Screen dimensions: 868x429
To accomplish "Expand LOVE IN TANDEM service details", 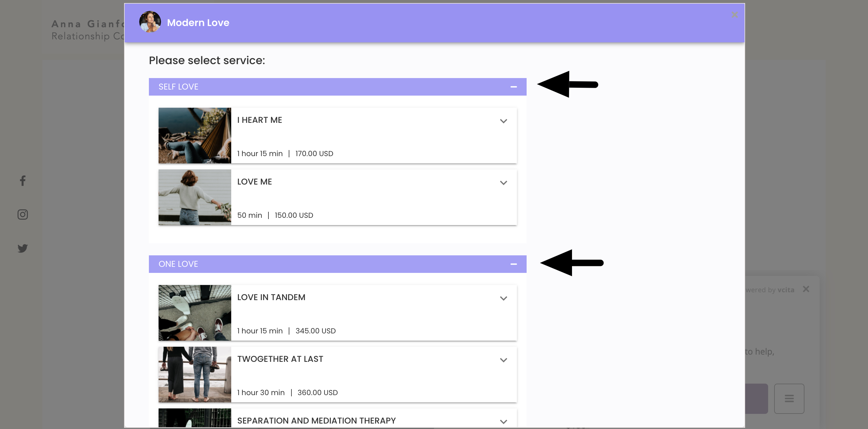I will pyautogui.click(x=503, y=298).
